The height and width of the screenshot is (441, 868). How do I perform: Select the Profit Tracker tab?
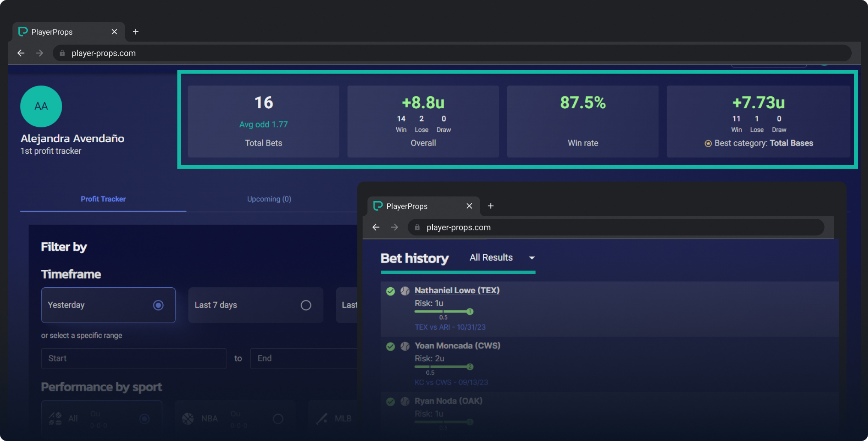pyautogui.click(x=103, y=199)
